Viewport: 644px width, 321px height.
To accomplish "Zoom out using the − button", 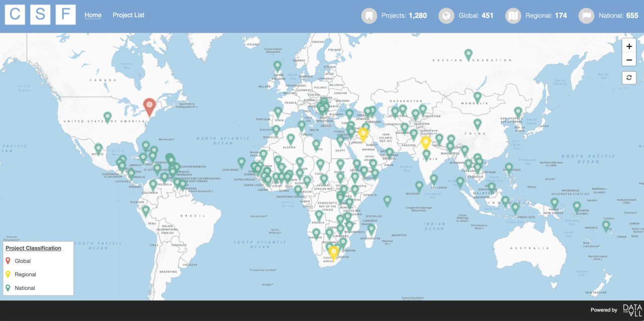I will click(629, 59).
